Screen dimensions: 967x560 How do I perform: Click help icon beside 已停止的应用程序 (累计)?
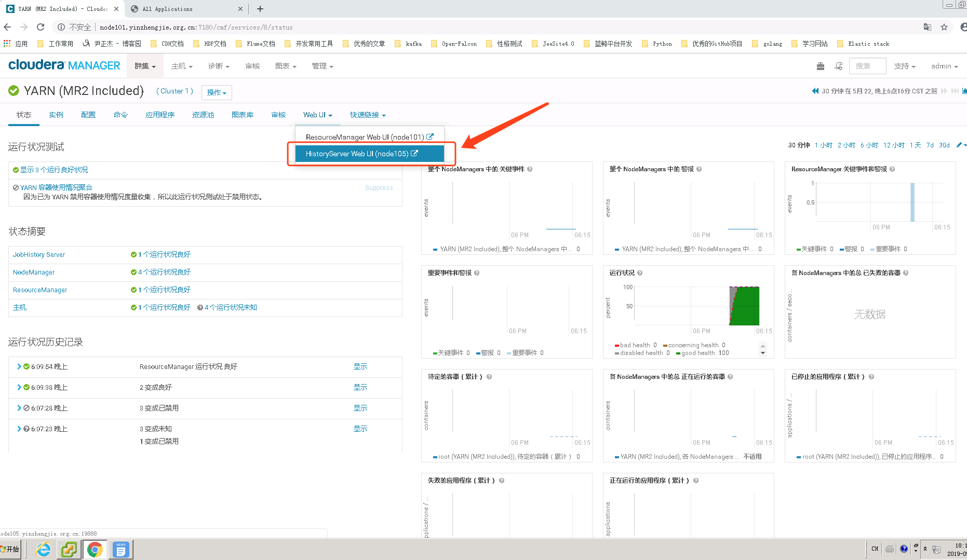tap(871, 377)
